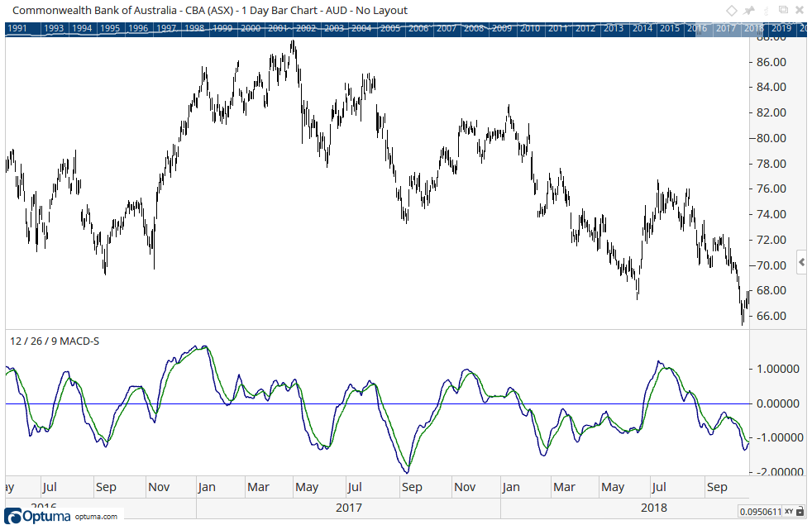The image size is (812, 525).
Task: Jump to 2005 in the year overview strip
Action: click(390, 28)
